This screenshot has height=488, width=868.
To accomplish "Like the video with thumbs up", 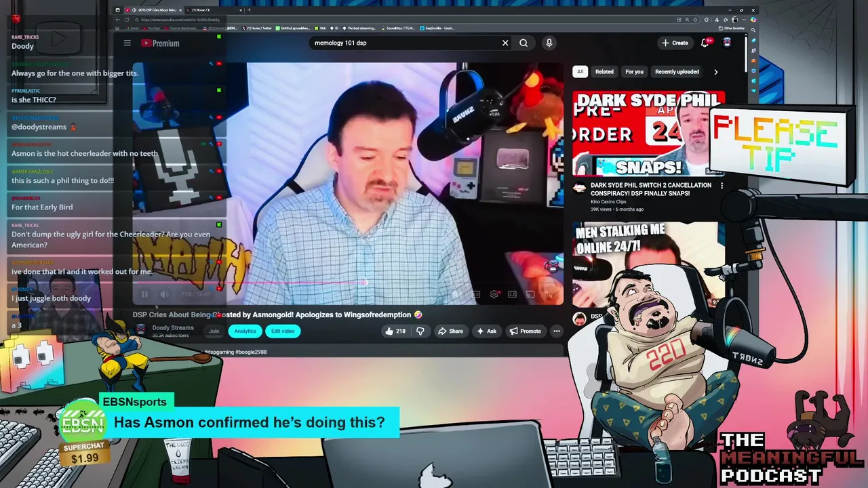I will click(x=395, y=331).
